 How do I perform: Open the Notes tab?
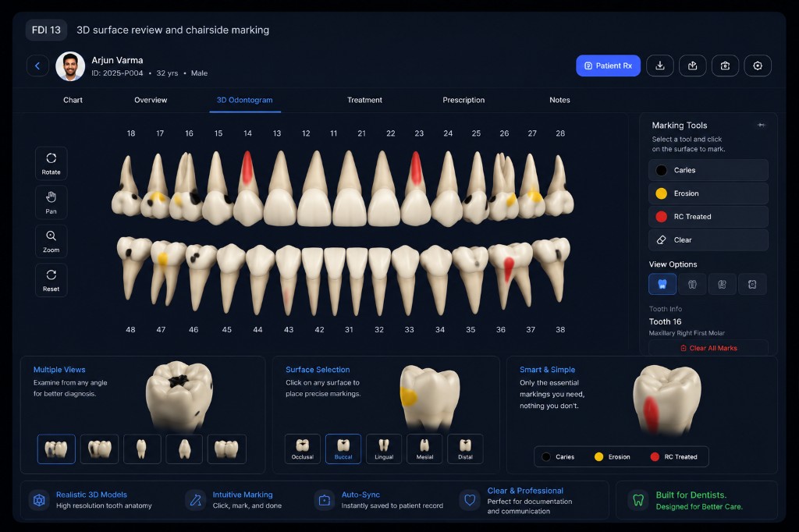pyautogui.click(x=559, y=100)
